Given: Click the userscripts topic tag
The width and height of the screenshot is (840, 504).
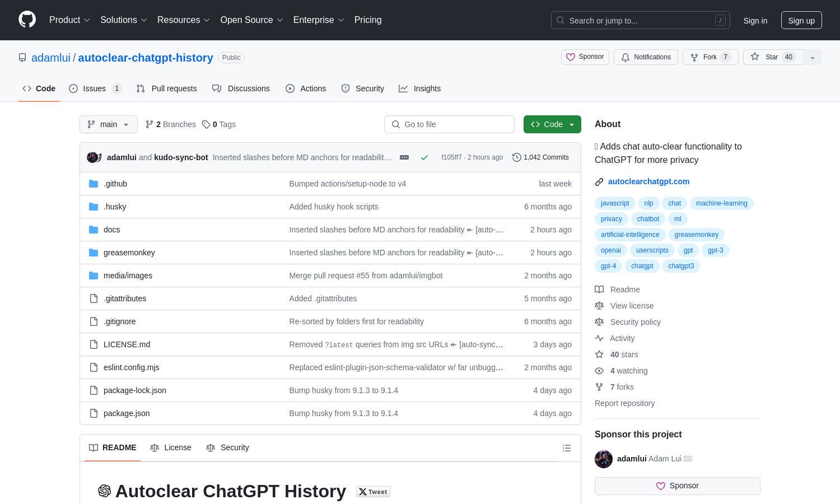Looking at the screenshot, I should 652,250.
